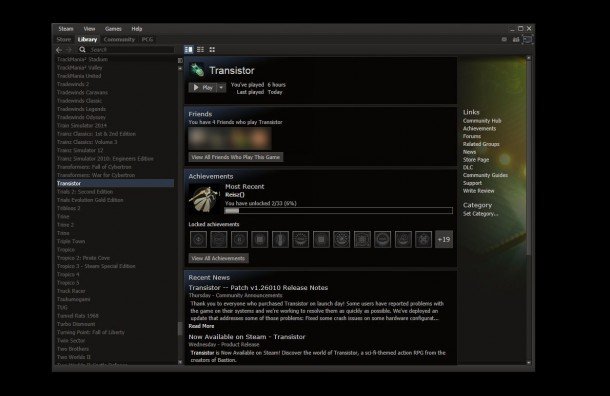The height and width of the screenshot is (396, 610).
Task: Select Tradewinds Caravans in game list
Action: 82,93
